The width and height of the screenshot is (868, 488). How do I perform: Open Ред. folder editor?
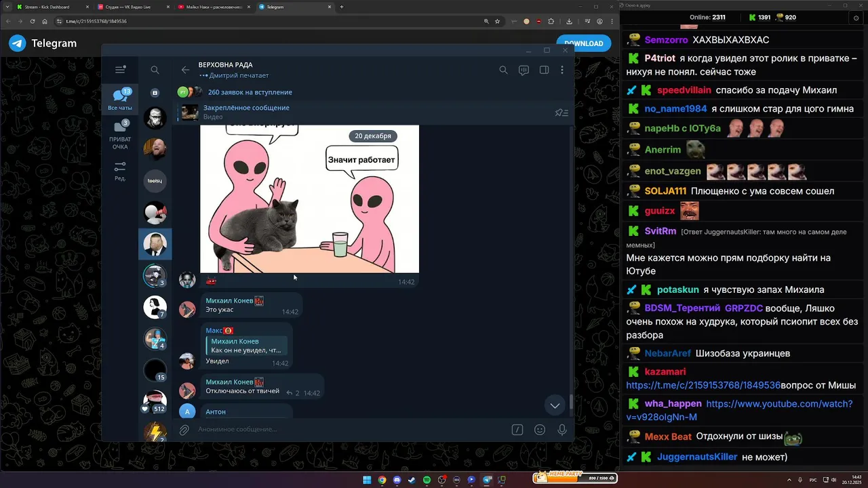(120, 171)
